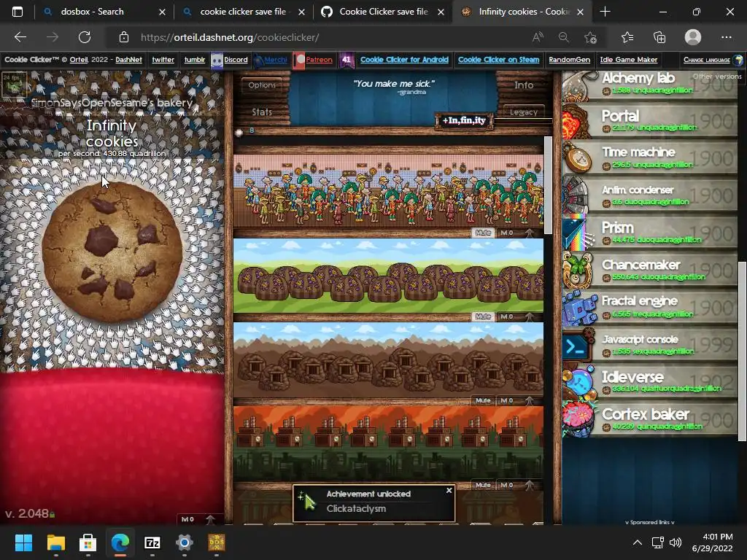This screenshot has width=747, height=560.
Task: Click the buildings panel scrollbar
Action: click(x=548, y=185)
